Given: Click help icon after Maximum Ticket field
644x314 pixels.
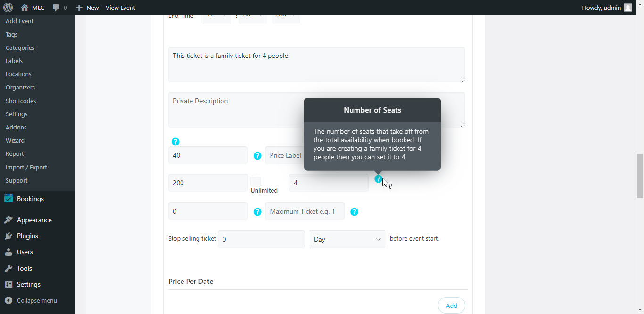Looking at the screenshot, I should [x=355, y=212].
